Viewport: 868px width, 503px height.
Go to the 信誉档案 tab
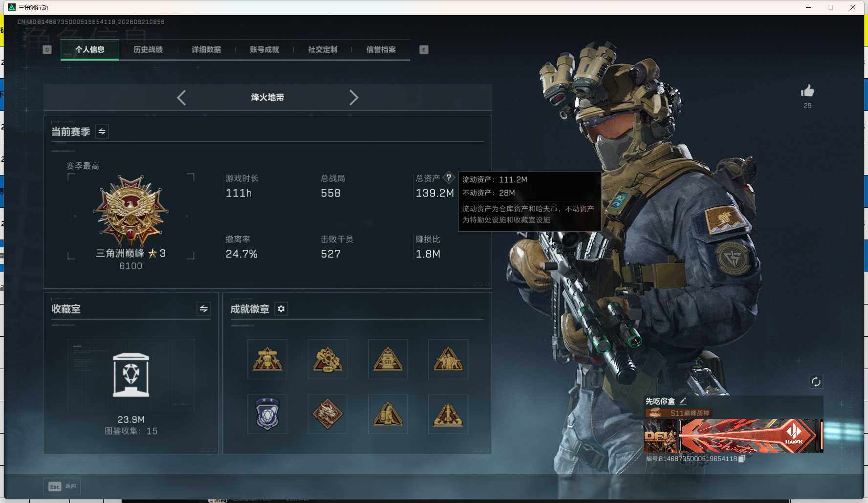pyautogui.click(x=381, y=49)
